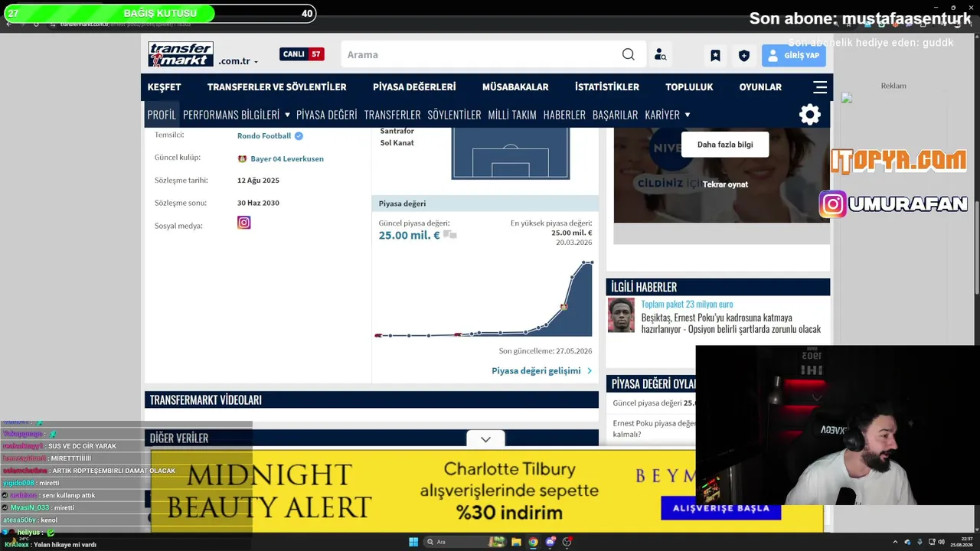
Task: Click the shield plus icon
Action: pyautogui.click(x=743, y=55)
